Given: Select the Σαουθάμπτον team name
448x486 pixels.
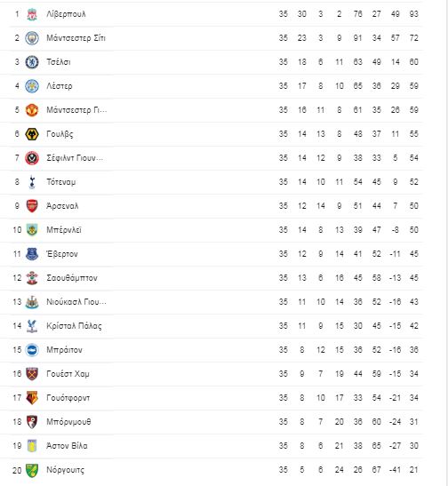Looking at the screenshot, I should click(x=72, y=278).
